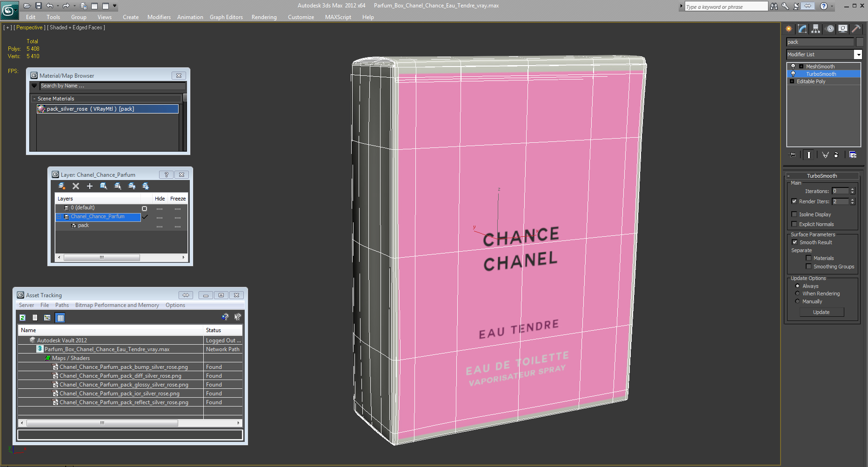Click the Status column header in Asset Tracking
The width and height of the screenshot is (868, 467).
pos(223,330)
